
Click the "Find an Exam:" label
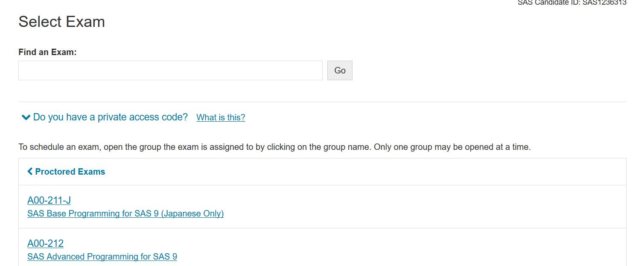(x=47, y=52)
